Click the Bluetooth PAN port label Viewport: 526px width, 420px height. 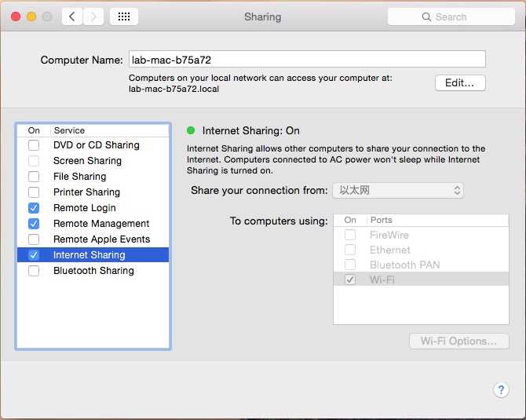[x=404, y=265]
